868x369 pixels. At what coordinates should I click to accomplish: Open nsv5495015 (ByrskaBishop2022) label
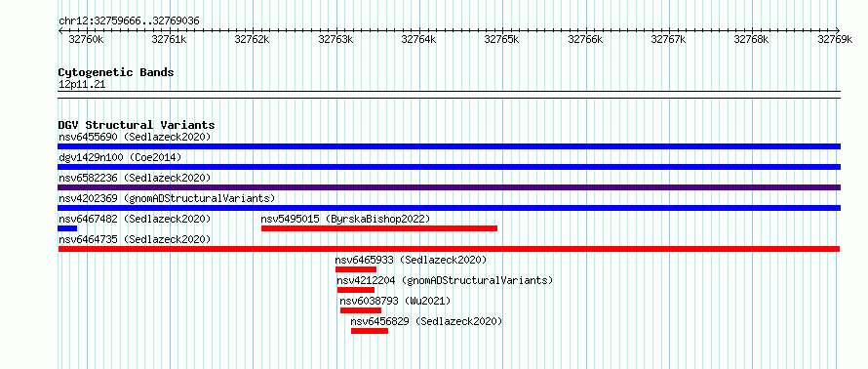(345, 219)
